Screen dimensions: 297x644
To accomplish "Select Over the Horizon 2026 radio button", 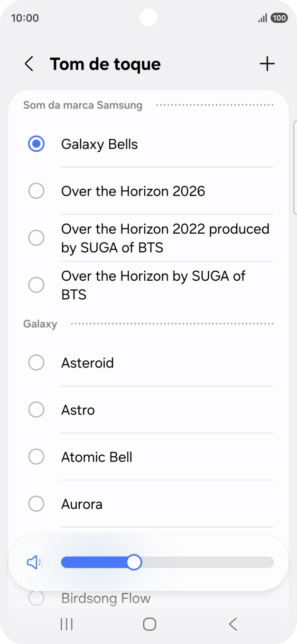I will (37, 191).
